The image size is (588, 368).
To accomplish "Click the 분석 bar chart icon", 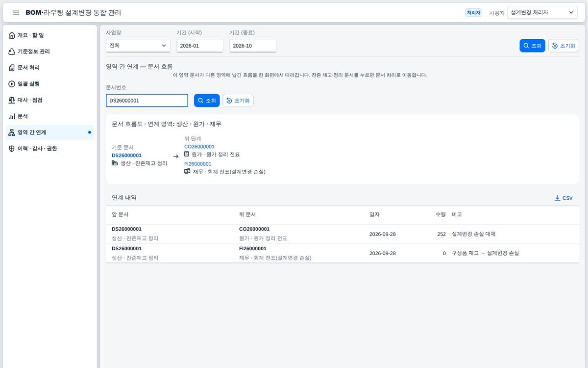I will pyautogui.click(x=12, y=116).
